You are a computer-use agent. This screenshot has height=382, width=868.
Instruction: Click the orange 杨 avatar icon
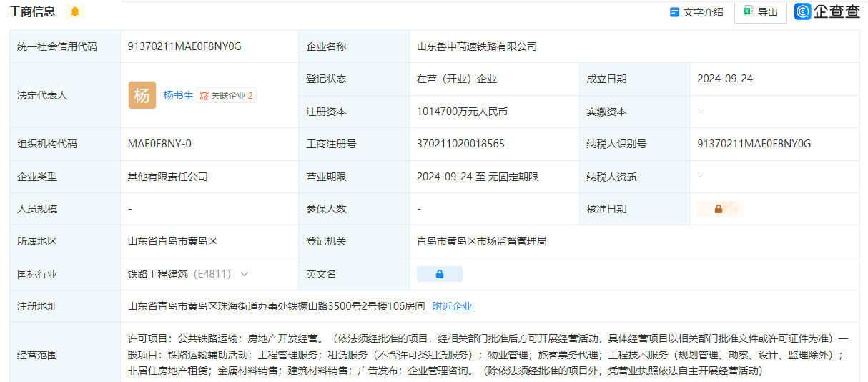pyautogui.click(x=142, y=95)
